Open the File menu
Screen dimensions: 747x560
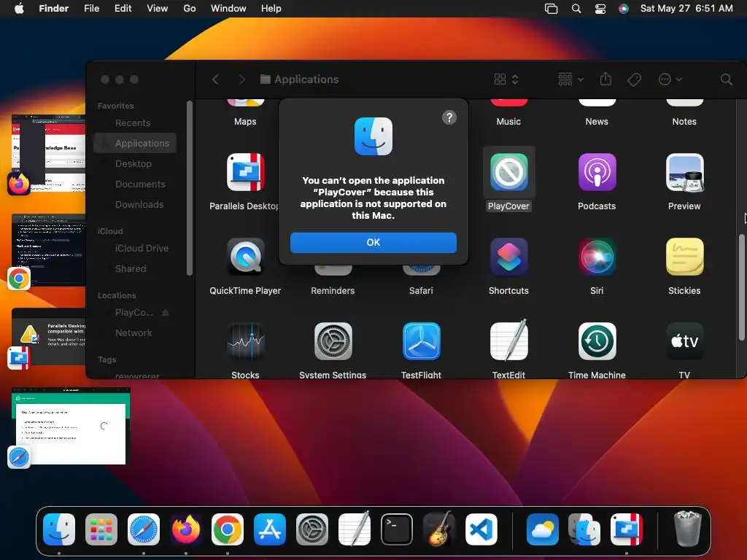point(91,9)
